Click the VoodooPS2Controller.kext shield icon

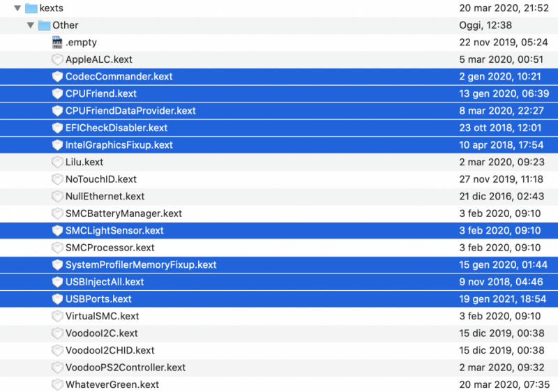coord(57,367)
